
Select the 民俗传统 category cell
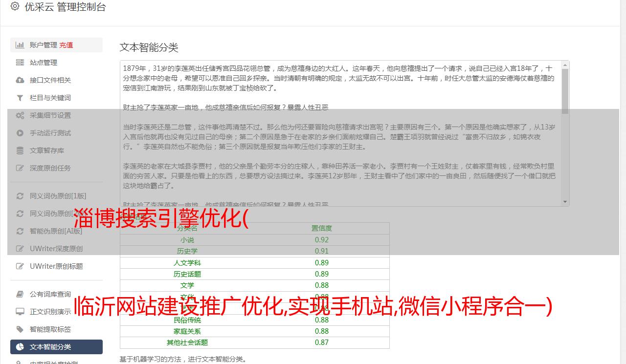[x=187, y=320]
